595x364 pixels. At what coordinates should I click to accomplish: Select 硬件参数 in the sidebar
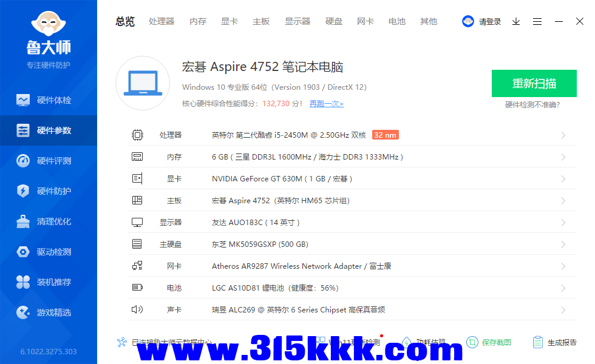[49, 130]
